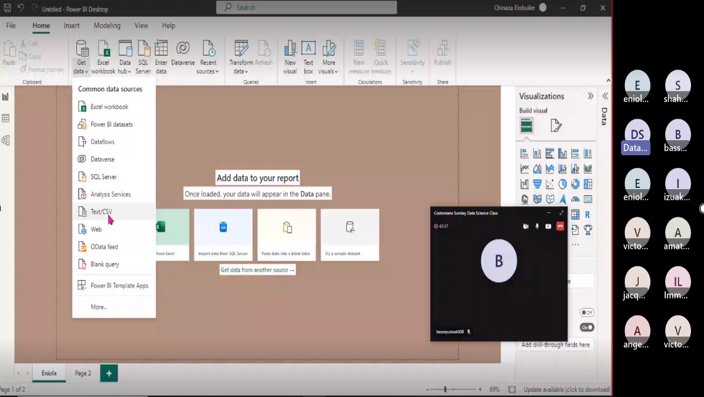Select the Treemap visual

pyautogui.click(x=588, y=184)
